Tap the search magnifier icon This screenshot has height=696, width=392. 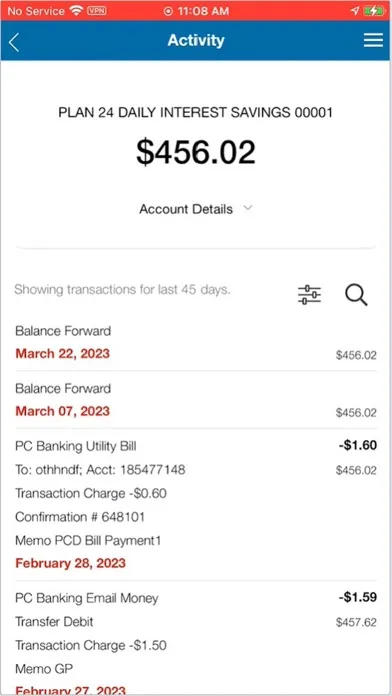[x=356, y=295]
